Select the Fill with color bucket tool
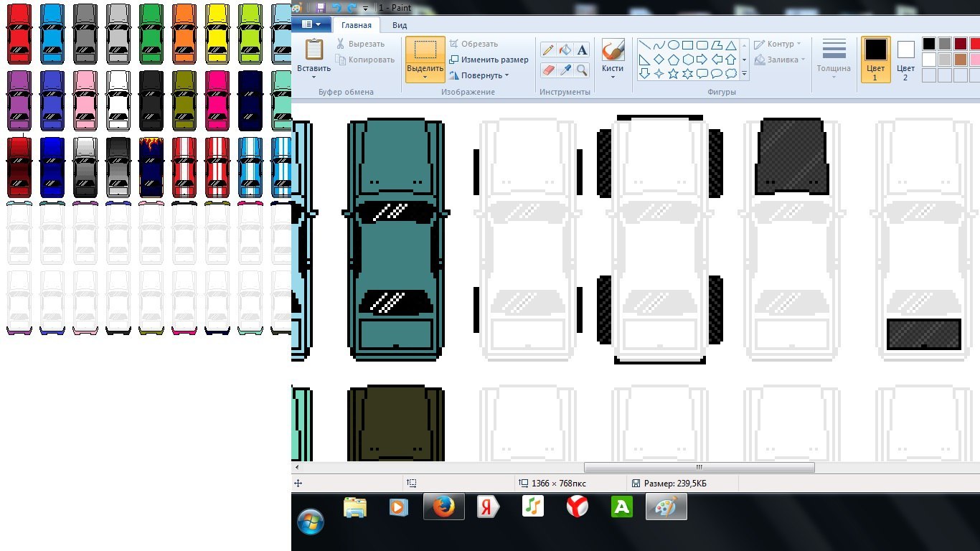 [565, 50]
